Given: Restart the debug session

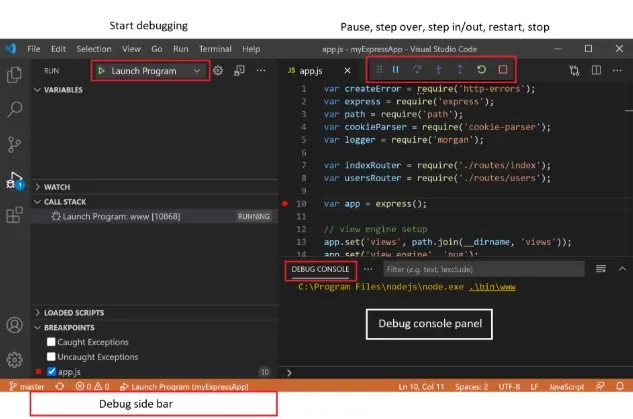Looking at the screenshot, I should click(481, 69).
